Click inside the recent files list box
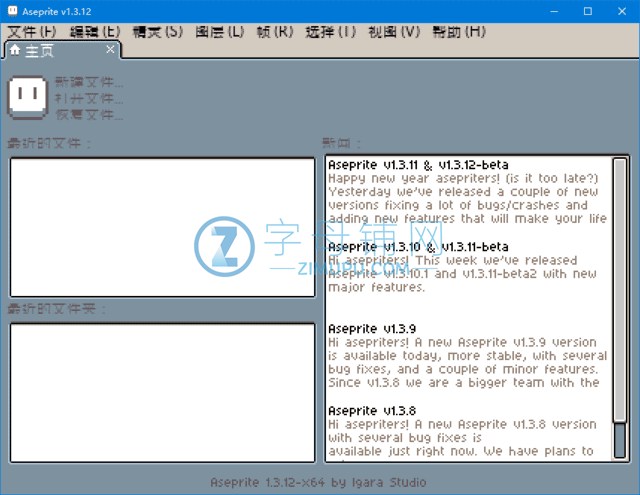The width and height of the screenshot is (640, 495). coord(162,227)
